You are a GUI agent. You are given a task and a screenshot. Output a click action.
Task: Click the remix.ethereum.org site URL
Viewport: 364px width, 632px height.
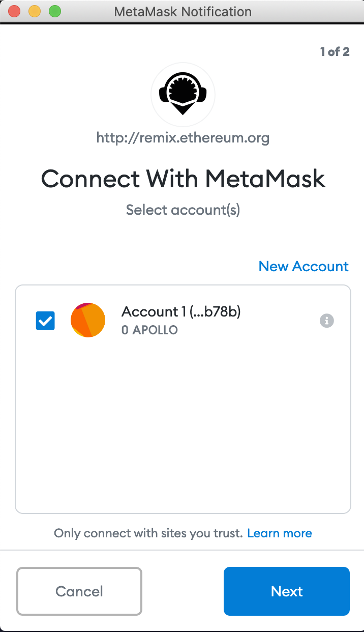[183, 137]
